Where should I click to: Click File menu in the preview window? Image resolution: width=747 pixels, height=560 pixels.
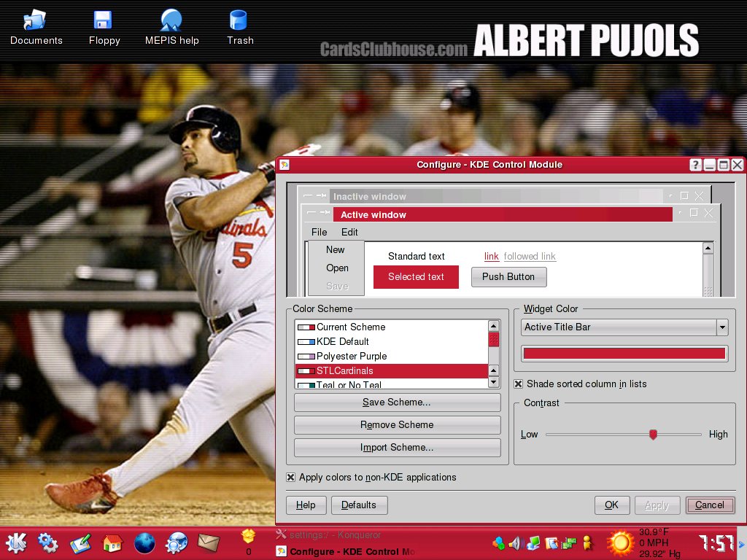(x=320, y=232)
